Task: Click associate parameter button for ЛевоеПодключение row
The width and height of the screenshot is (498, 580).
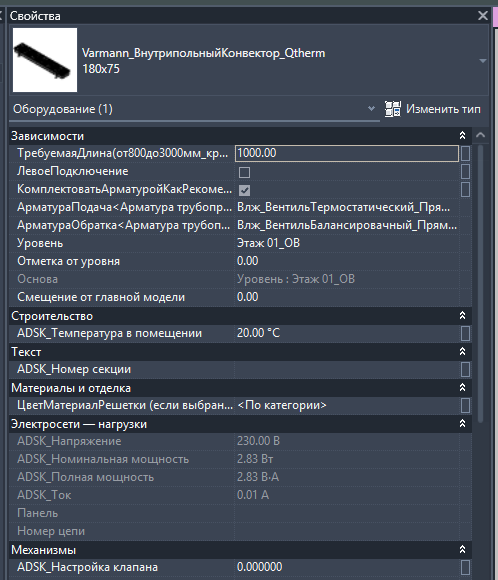Action: (465, 171)
